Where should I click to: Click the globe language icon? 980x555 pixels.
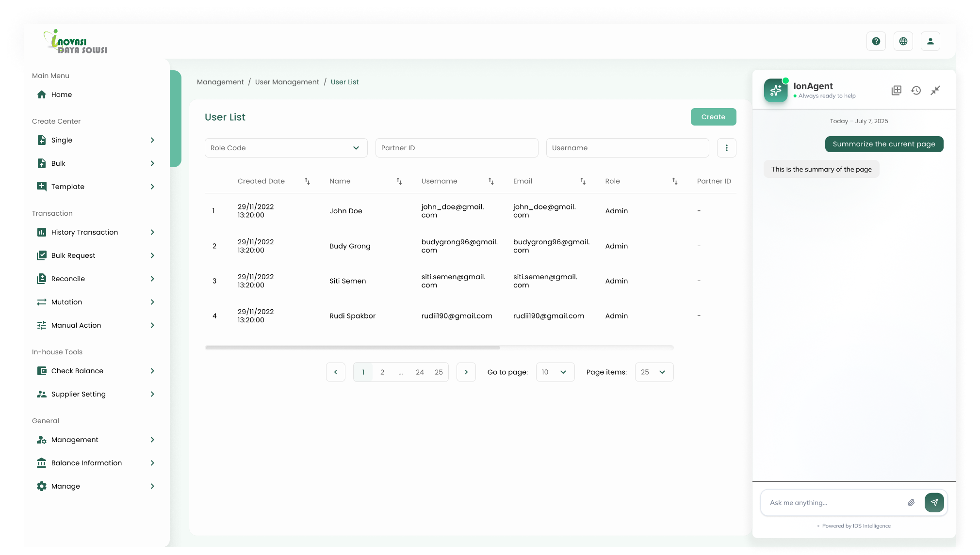point(903,41)
